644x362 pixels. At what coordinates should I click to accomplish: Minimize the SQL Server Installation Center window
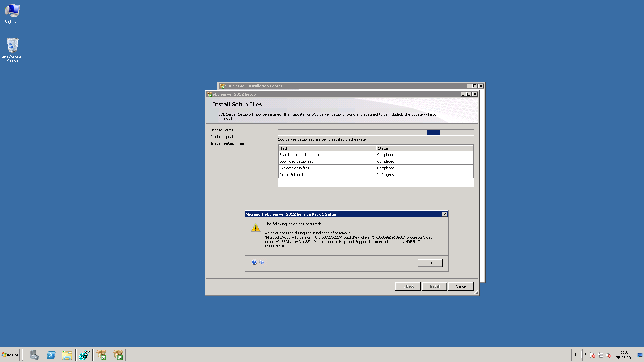(x=469, y=86)
